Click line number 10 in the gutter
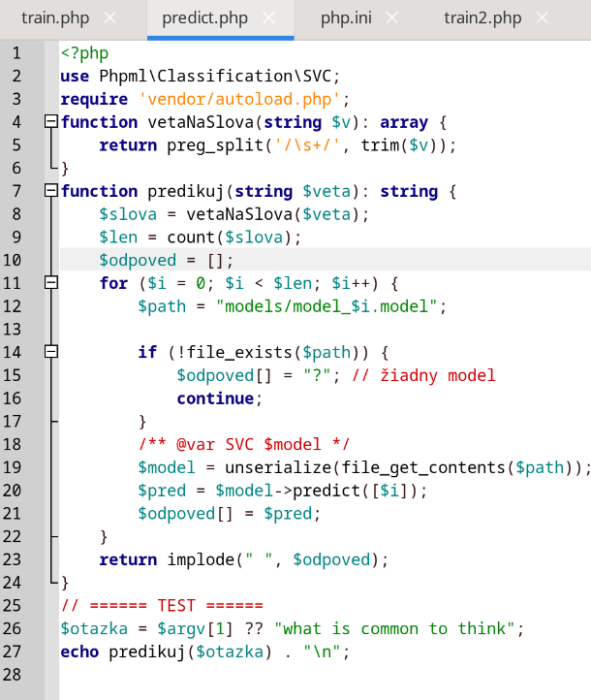The height and width of the screenshot is (700, 591). click(13, 260)
